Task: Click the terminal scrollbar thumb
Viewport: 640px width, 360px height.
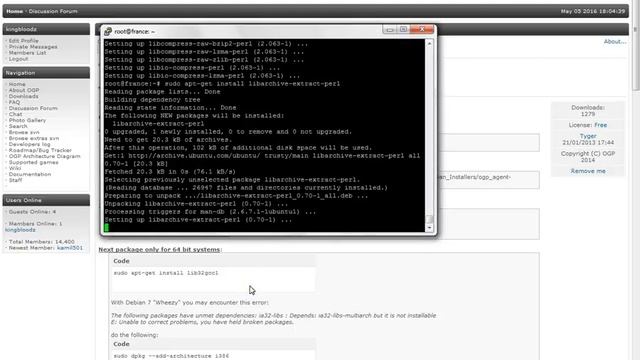Action: 429,219
